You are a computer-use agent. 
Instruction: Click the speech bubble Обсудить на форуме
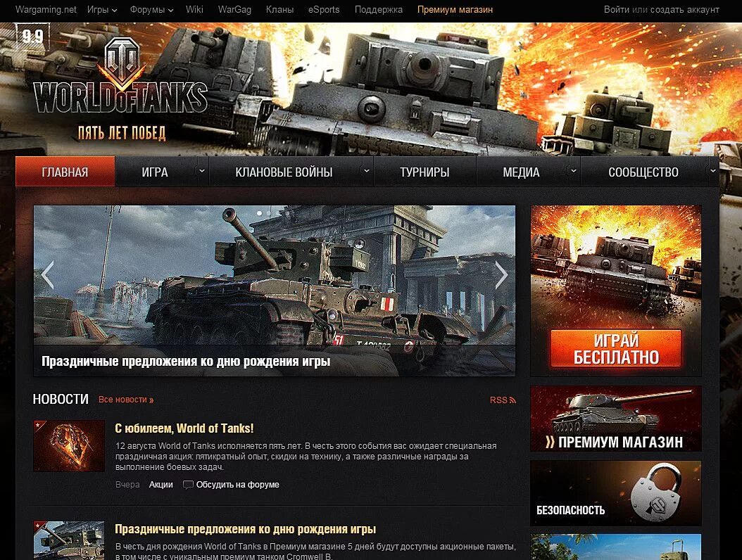[231, 485]
